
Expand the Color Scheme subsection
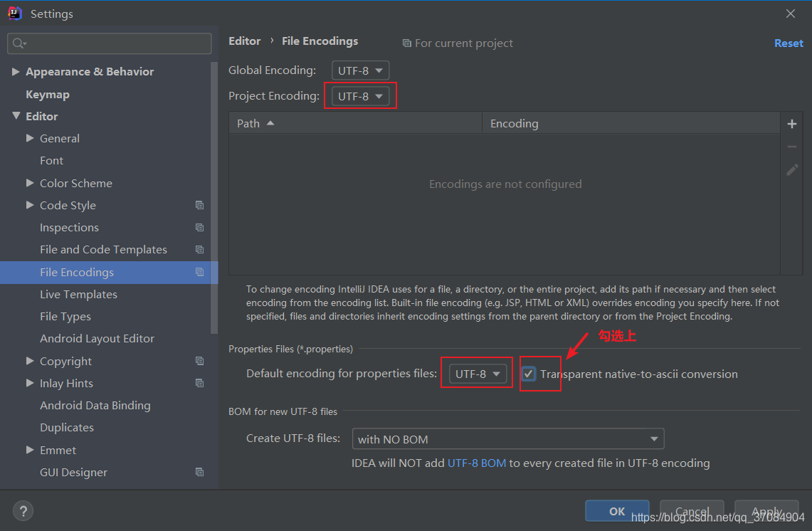(x=30, y=183)
